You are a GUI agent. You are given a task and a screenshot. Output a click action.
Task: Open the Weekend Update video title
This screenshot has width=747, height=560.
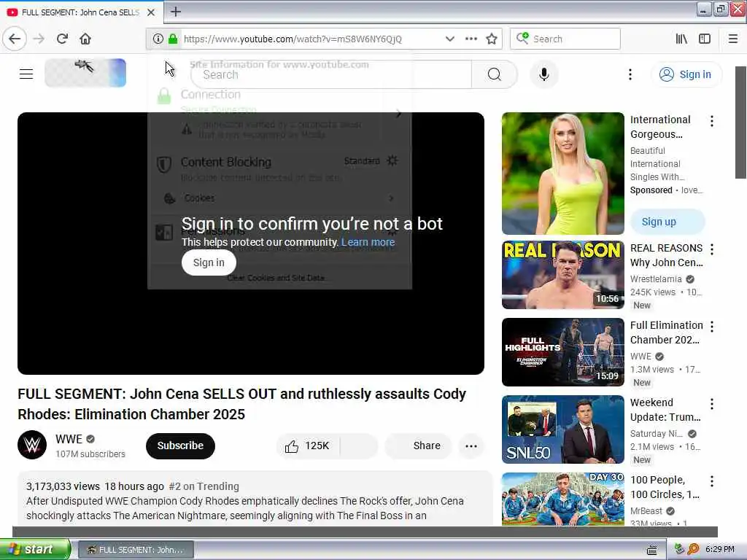pyautogui.click(x=665, y=410)
